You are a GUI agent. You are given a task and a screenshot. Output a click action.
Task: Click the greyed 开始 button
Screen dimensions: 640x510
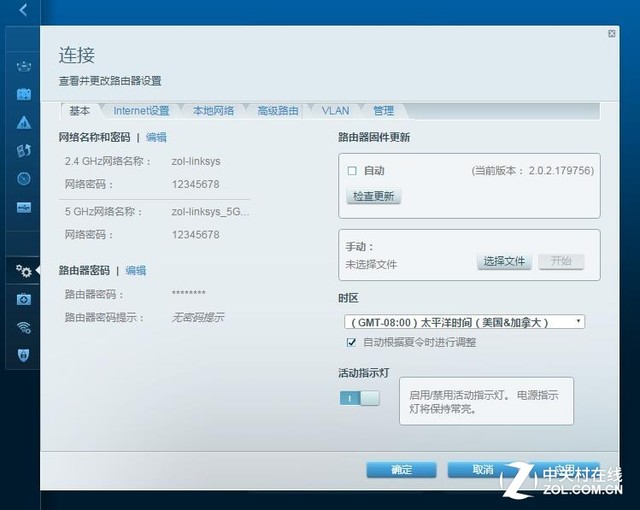[x=561, y=261]
